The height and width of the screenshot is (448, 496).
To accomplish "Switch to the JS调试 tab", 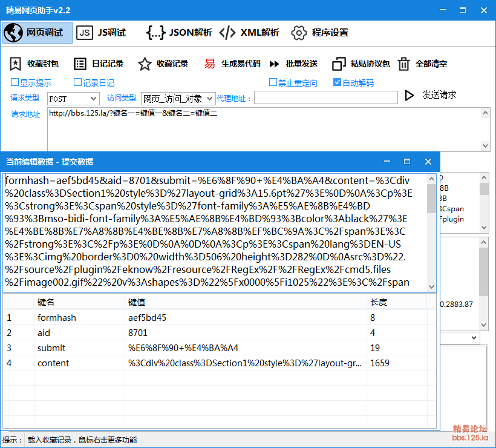I will pos(103,33).
